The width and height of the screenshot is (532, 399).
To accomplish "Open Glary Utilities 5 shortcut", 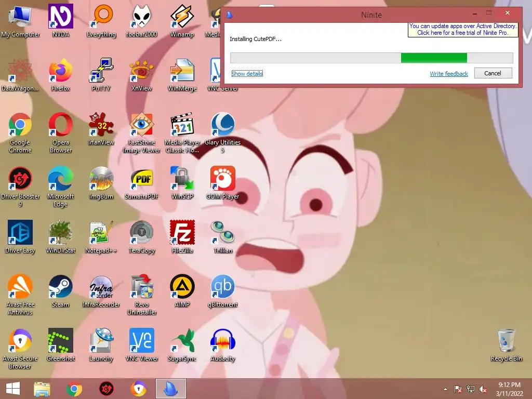I will pos(222,132).
